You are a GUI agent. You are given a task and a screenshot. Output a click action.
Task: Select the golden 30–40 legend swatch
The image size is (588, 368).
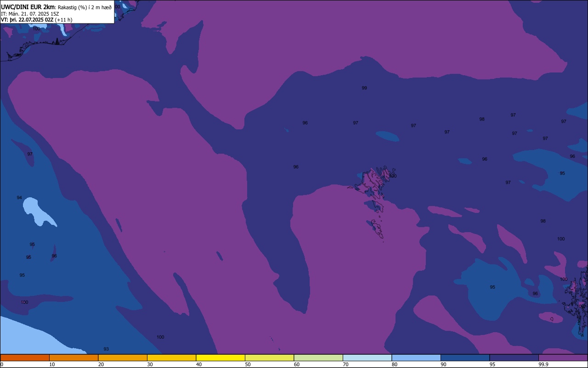(171, 357)
